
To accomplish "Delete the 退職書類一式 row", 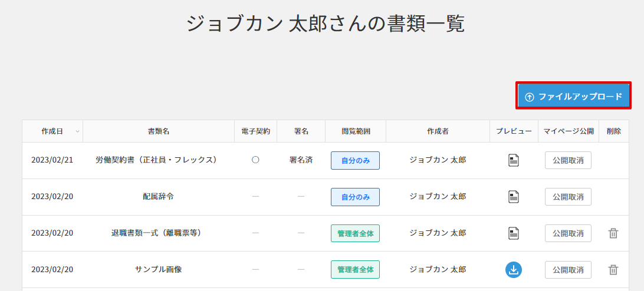I will (x=613, y=233).
